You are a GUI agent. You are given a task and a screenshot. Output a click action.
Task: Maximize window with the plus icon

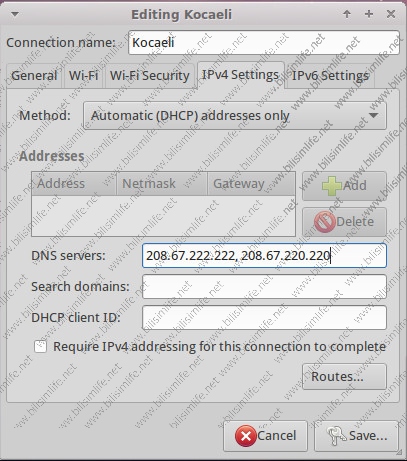369,14
